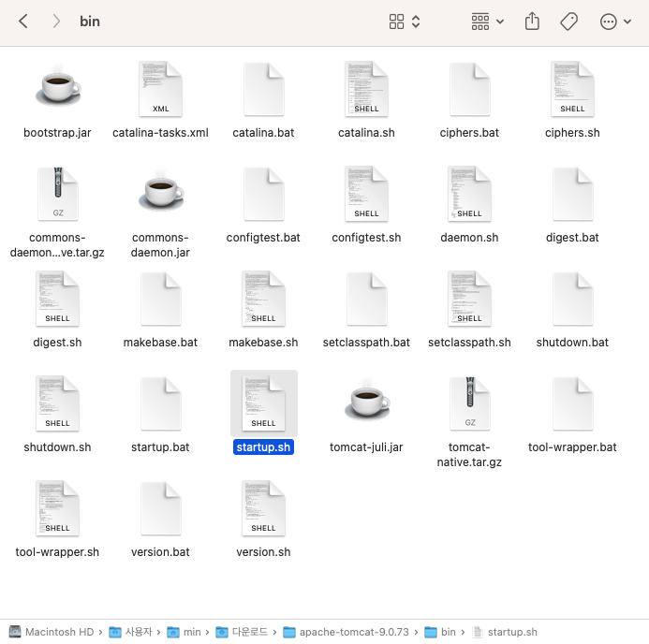Click the shutdown.sh file name
649x644 pixels.
click(57, 447)
